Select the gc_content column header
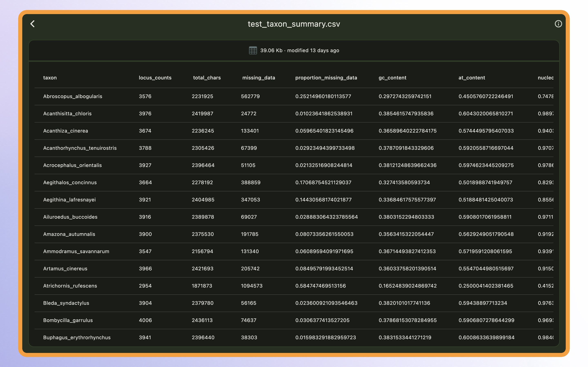The height and width of the screenshot is (367, 588). (392, 78)
